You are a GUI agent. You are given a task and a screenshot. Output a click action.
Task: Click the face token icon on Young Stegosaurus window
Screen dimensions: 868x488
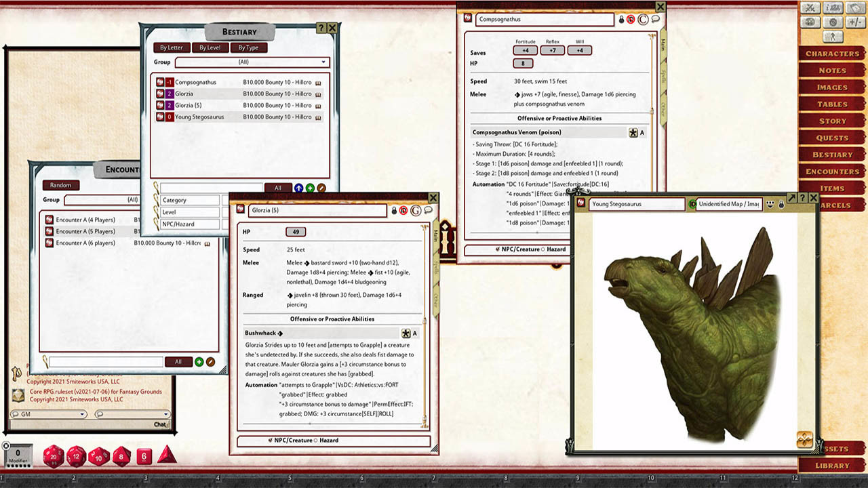point(770,204)
